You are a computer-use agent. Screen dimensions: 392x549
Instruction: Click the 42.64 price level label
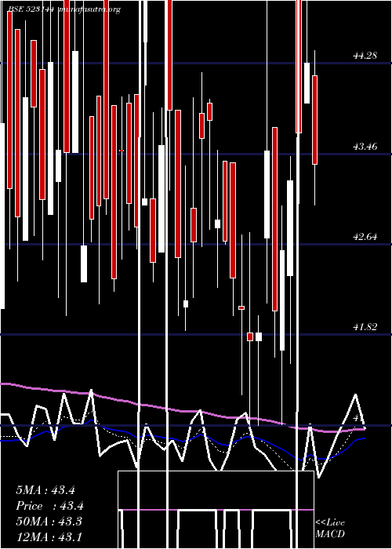coord(365,237)
